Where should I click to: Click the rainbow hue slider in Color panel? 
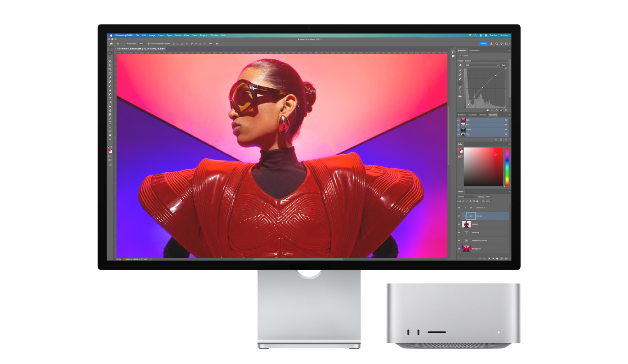point(507,167)
